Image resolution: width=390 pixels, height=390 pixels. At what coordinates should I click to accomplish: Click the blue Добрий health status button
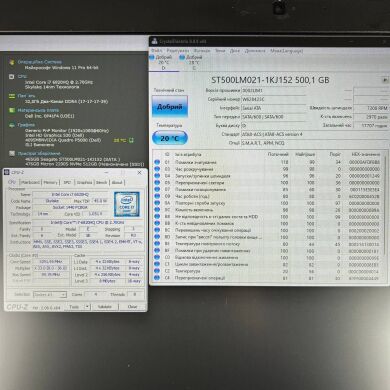coord(170,107)
